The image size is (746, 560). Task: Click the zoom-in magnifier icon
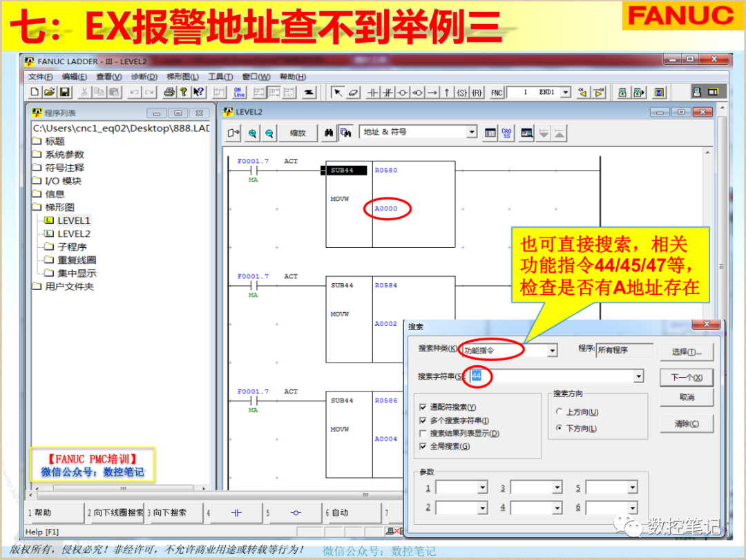pyautogui.click(x=251, y=132)
